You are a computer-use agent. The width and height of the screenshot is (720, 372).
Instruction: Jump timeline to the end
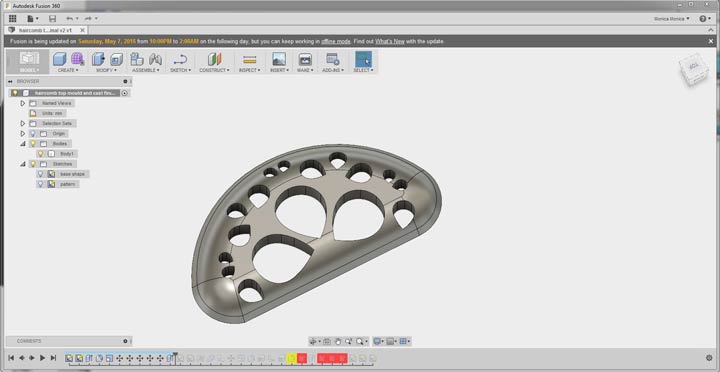pyautogui.click(x=53, y=358)
